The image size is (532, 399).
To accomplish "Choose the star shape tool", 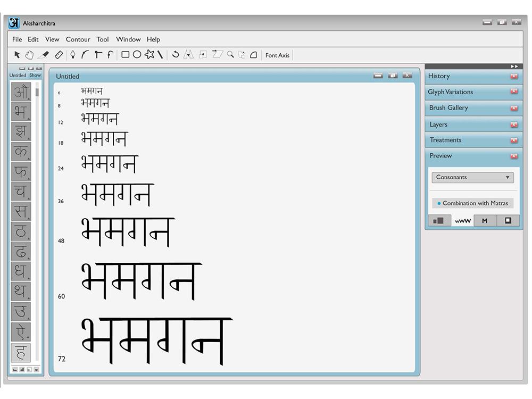I will pyautogui.click(x=149, y=55).
